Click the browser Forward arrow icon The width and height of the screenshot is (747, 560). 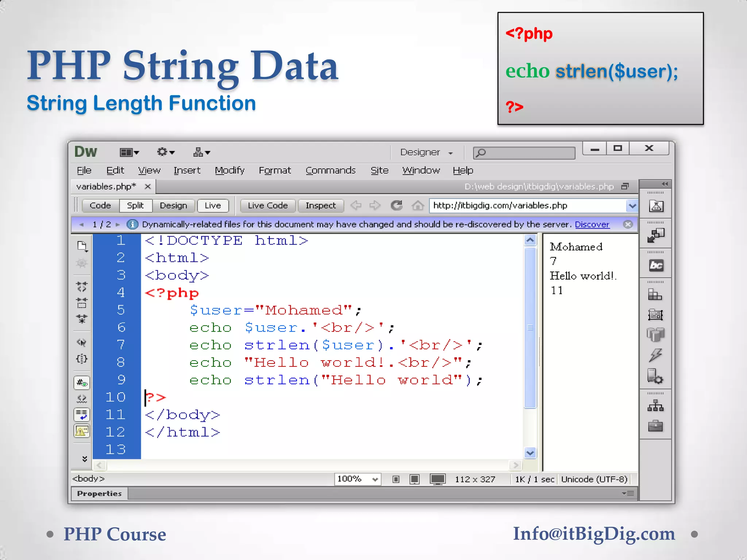point(375,206)
